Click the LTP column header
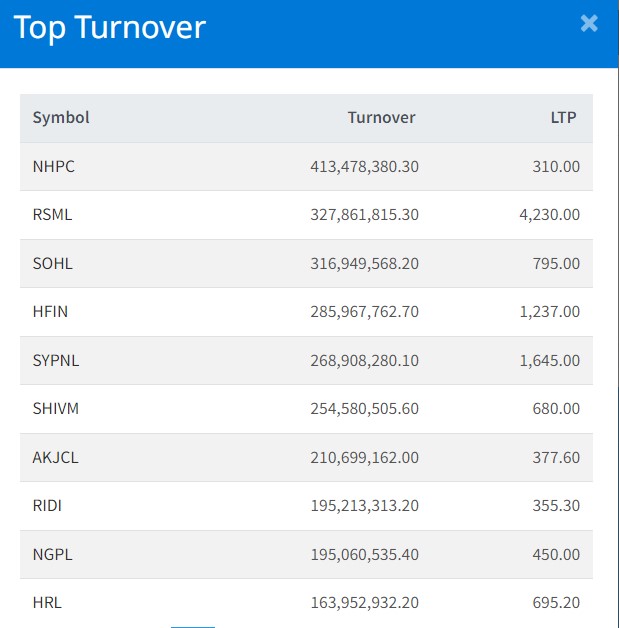Viewport: 619px width, 628px height. click(563, 118)
